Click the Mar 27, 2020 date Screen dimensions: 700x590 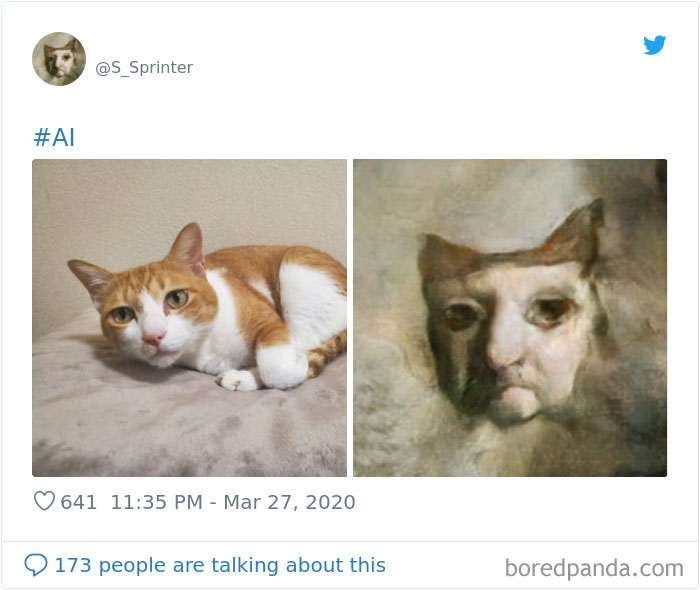(x=289, y=502)
